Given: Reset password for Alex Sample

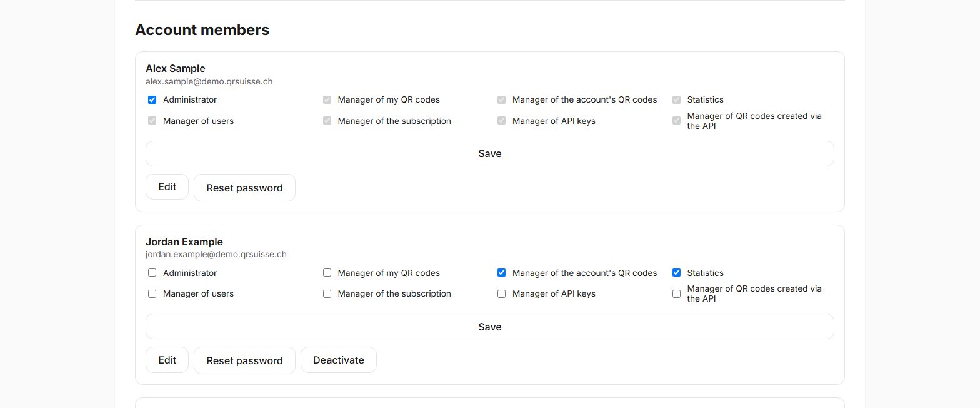Looking at the screenshot, I should click(244, 188).
